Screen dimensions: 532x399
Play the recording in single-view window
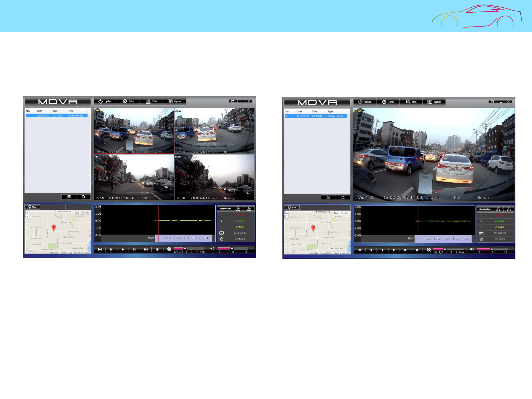382,250
